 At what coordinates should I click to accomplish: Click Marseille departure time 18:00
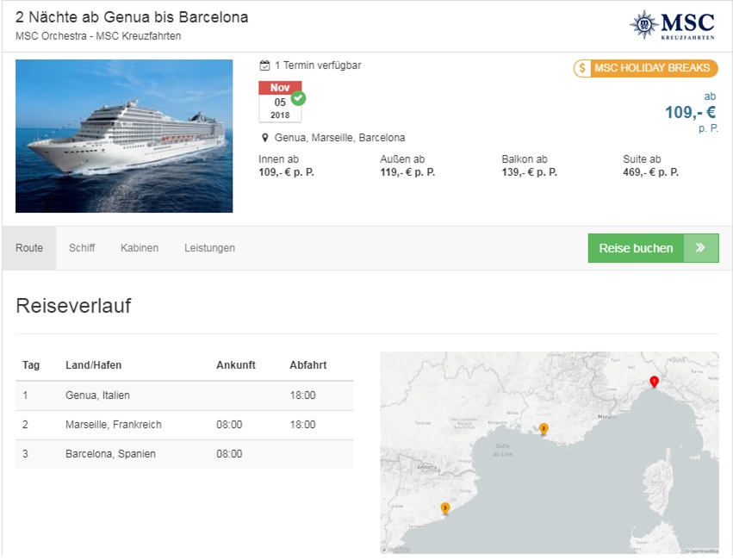302,425
